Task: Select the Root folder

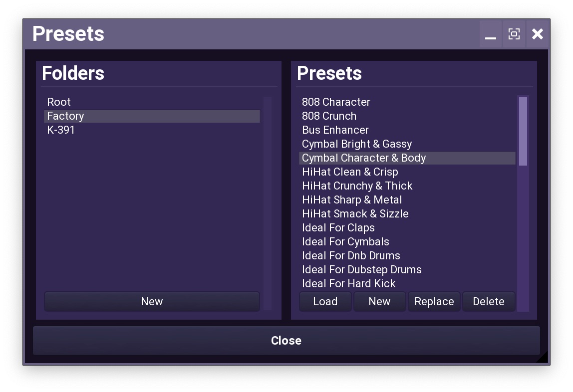Action: coord(59,102)
